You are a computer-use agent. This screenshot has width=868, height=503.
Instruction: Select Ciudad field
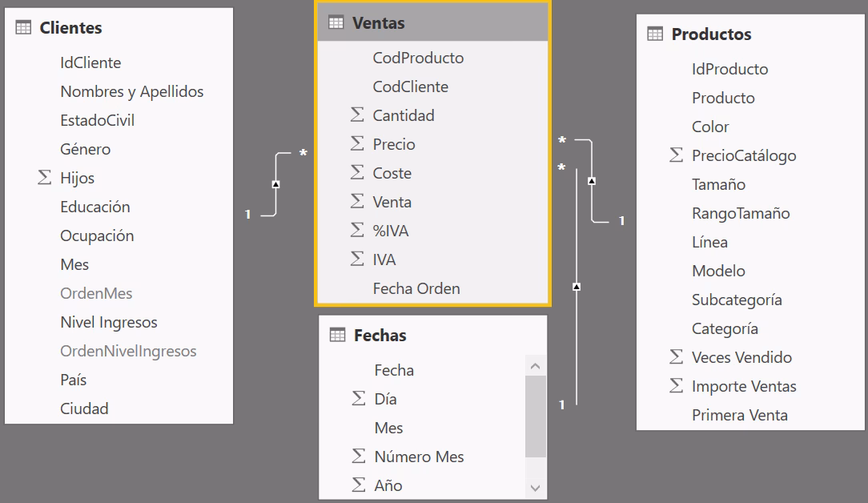(x=84, y=408)
